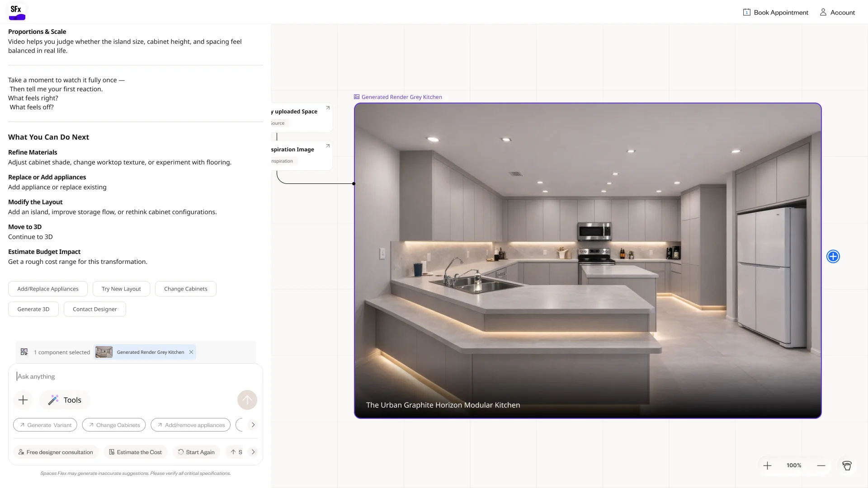This screenshot has width=868, height=488.
Task: Click the Source tag label
Action: pyautogui.click(x=279, y=123)
